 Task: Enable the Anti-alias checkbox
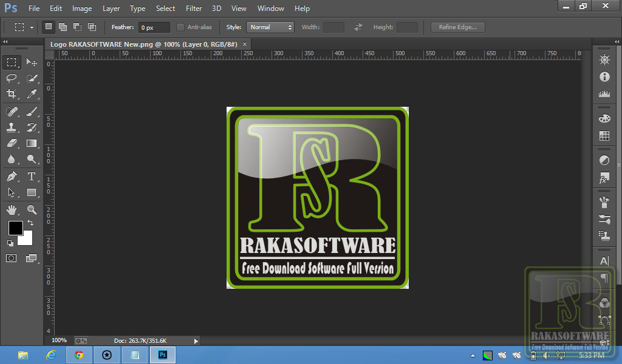point(180,27)
